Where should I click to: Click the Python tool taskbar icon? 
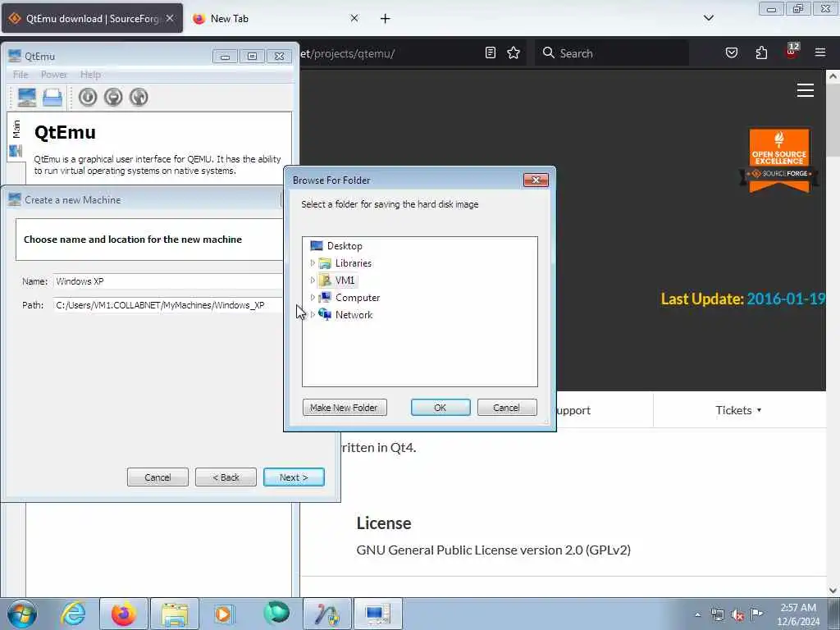click(x=327, y=614)
